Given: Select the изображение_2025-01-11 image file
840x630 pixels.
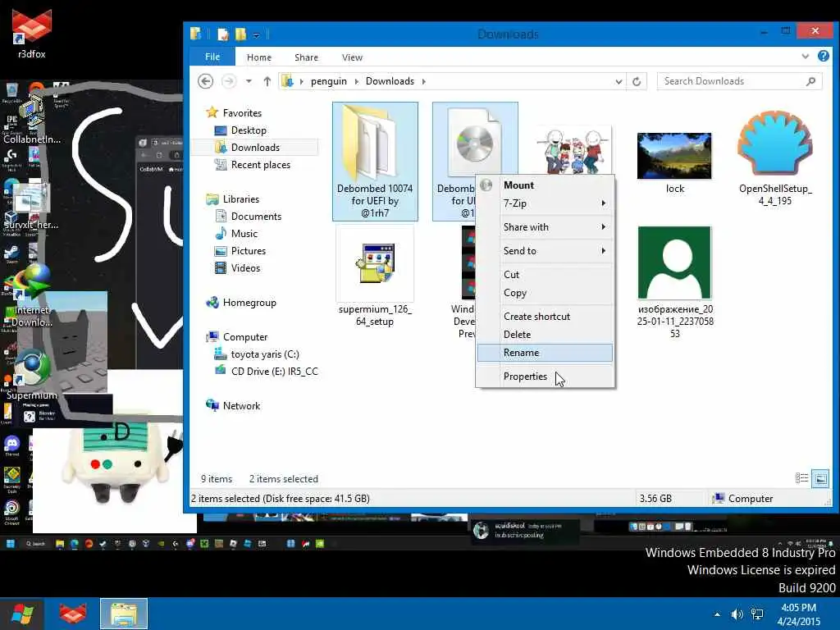Looking at the screenshot, I should [x=675, y=282].
